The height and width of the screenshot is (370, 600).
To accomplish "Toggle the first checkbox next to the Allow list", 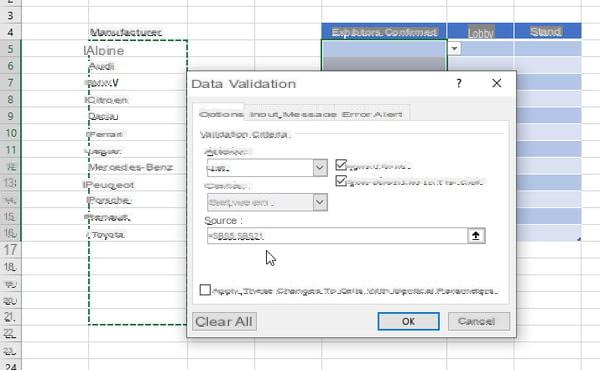I will click(341, 165).
